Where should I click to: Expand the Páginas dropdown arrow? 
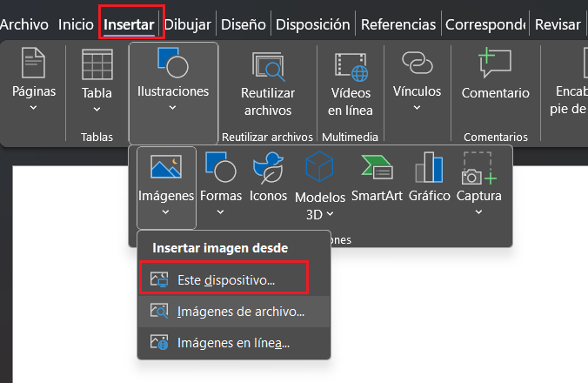(33, 108)
